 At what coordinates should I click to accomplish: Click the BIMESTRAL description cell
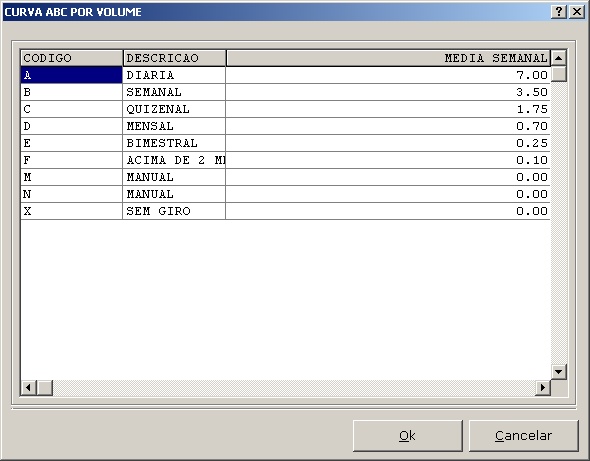(174, 143)
